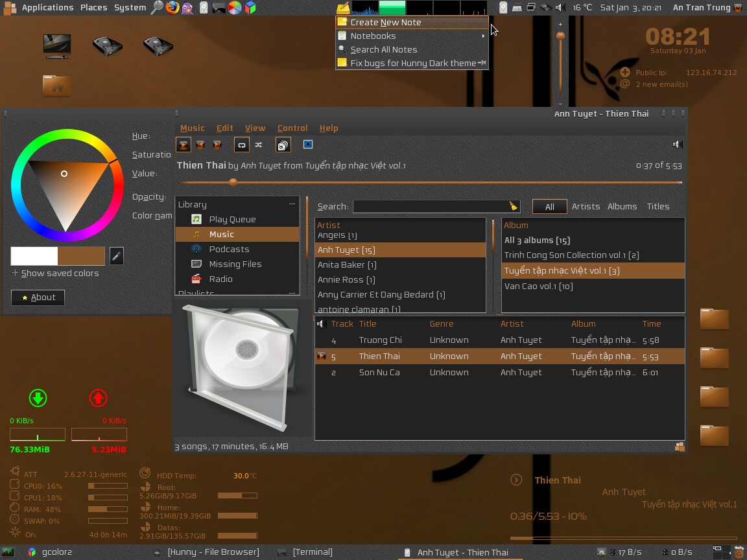This screenshot has height=560, width=747.
Task: Toggle the visualization icon in Rhythmbox toolbar
Action: (x=308, y=145)
